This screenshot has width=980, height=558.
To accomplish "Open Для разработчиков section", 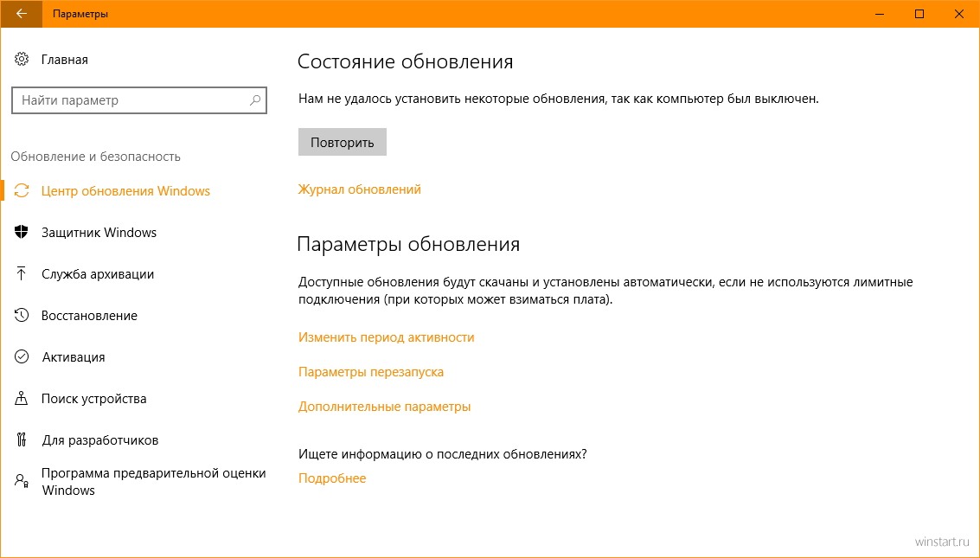I will (x=100, y=439).
